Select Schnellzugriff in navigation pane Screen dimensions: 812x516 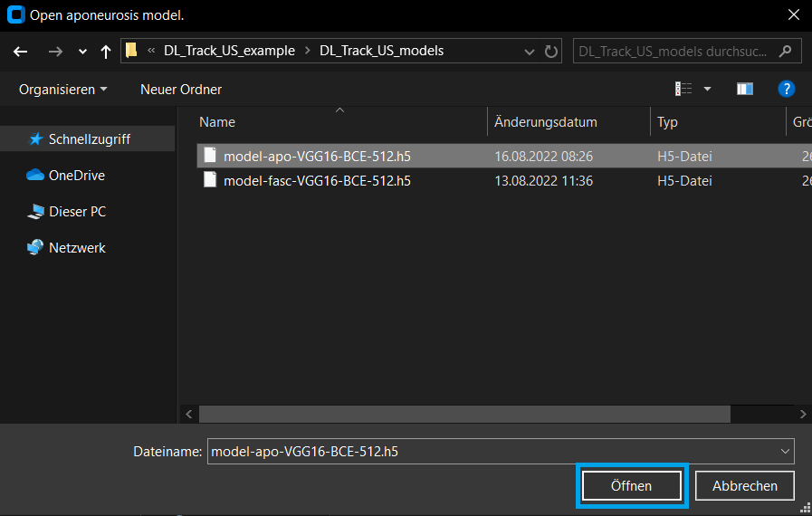point(89,139)
